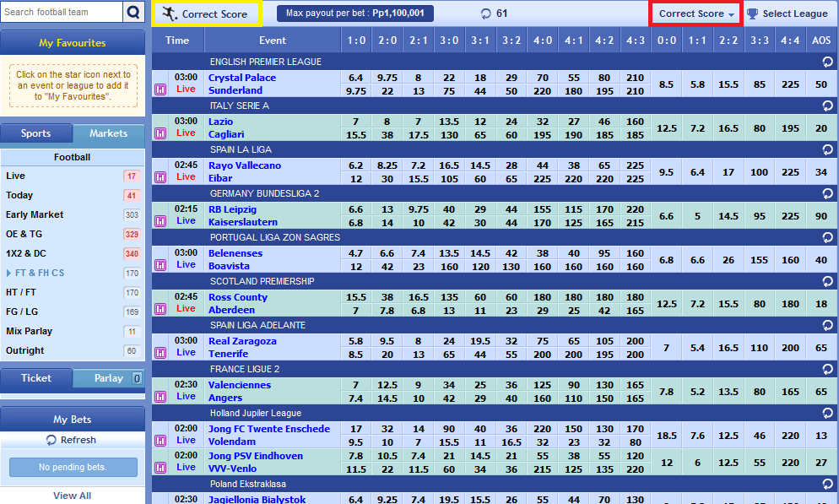The image size is (839, 504).
Task: Open the Ticket tab
Action: coord(35,377)
